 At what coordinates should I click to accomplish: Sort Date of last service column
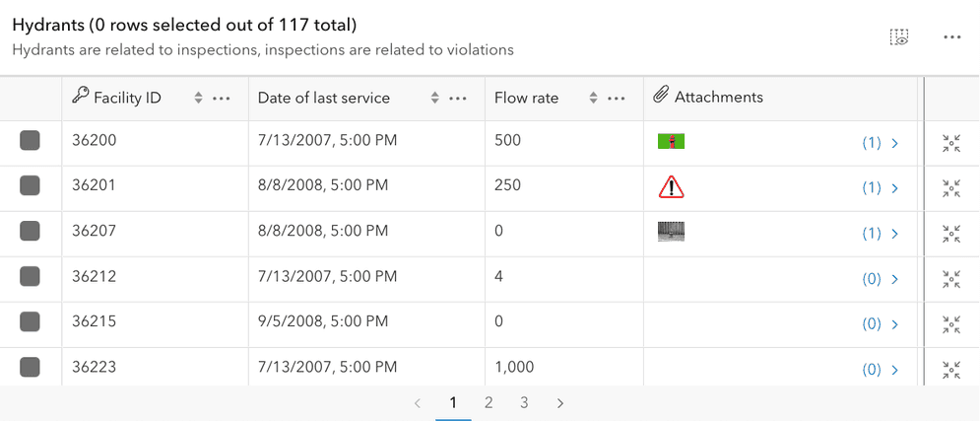click(434, 98)
